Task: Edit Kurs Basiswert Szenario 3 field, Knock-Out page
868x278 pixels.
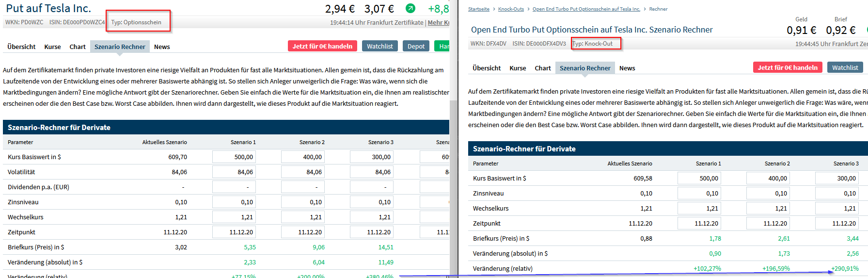Action: [x=836, y=178]
